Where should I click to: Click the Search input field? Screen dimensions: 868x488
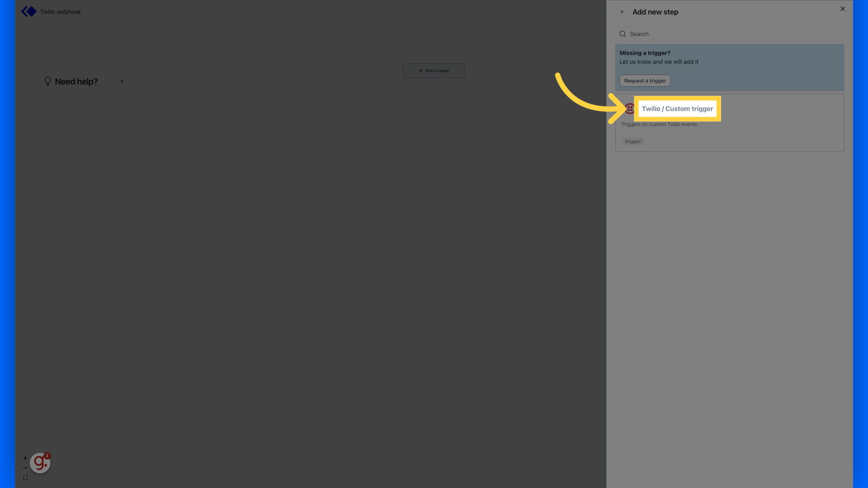729,34
